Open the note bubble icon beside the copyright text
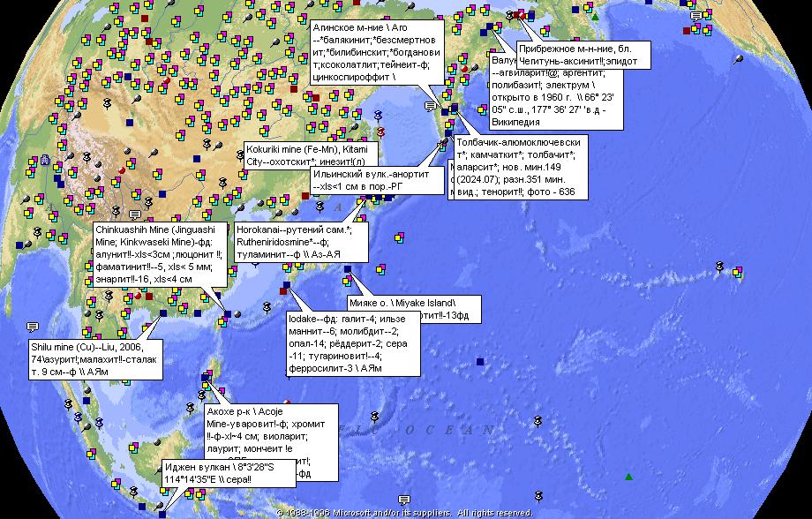This screenshot has width=812, height=519. [404, 500]
